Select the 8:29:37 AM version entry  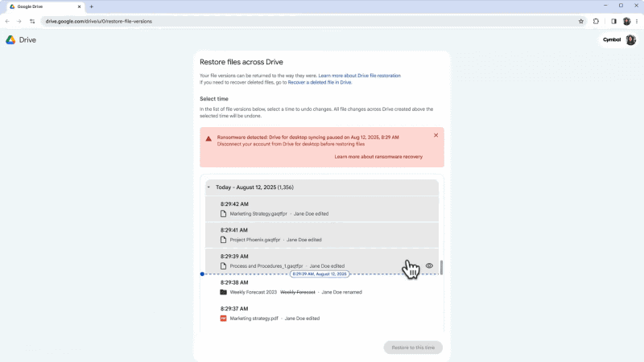tap(322, 314)
